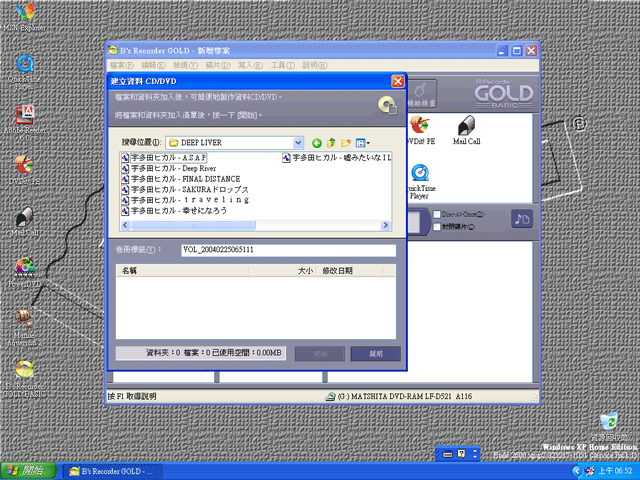
Task: Focus the 卷冊標籤 volume label field
Action: (288, 250)
